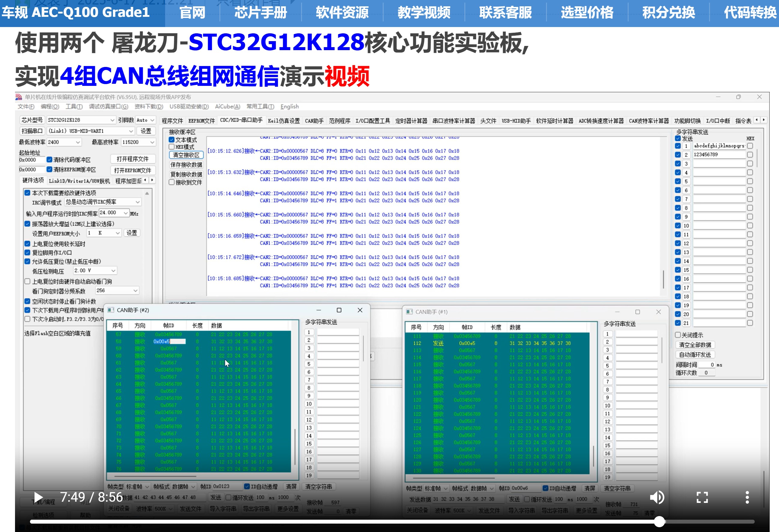
Task: Expand the 低压检测电压 2.00 V dropdown
Action: coord(113,271)
